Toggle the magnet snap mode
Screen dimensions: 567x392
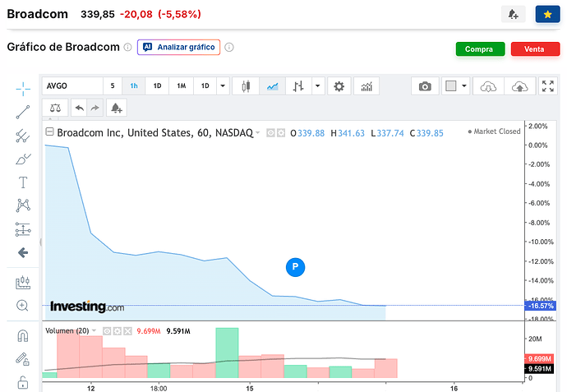(x=23, y=335)
